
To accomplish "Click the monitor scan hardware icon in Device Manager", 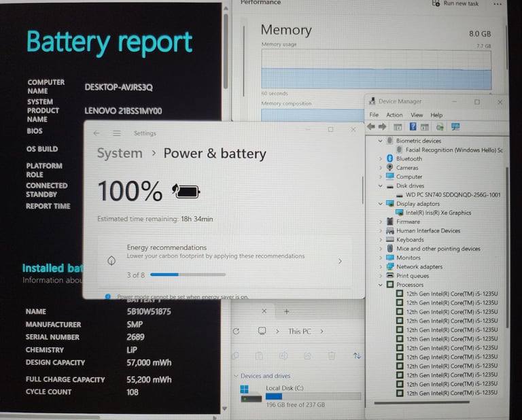I will point(455,127).
